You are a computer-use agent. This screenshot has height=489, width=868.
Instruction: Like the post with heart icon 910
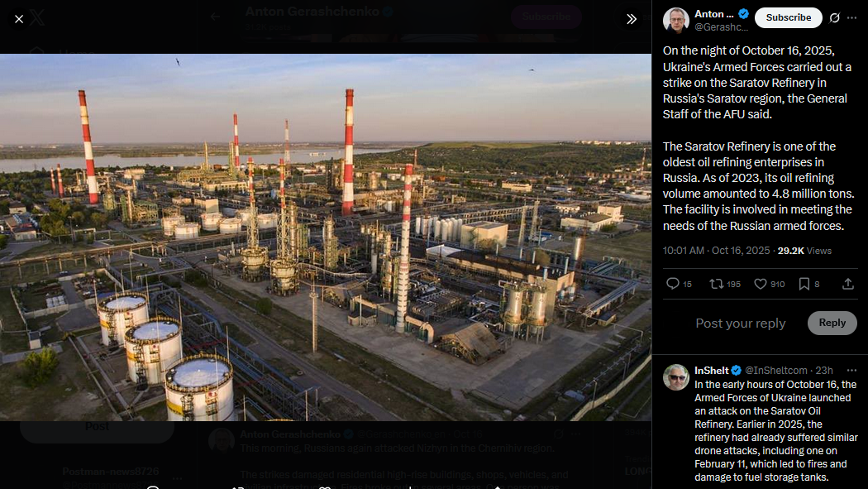point(770,284)
